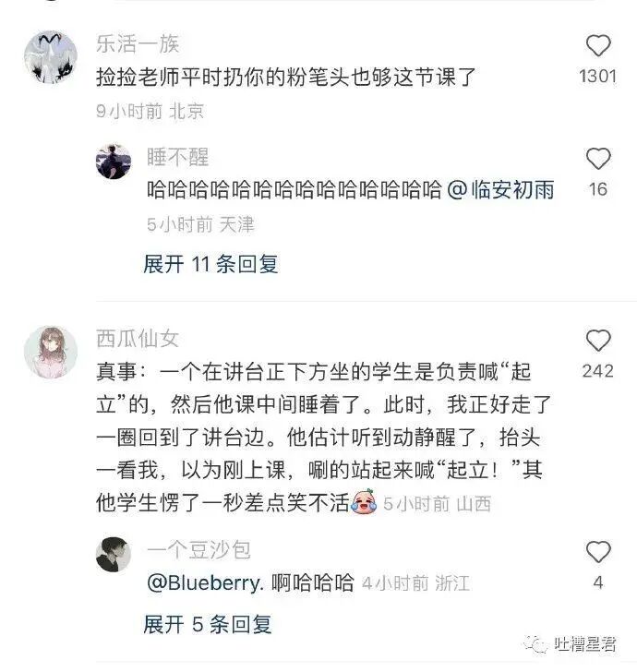Tap the username 一个豆沙包
637x672 pixels.
click(x=198, y=550)
